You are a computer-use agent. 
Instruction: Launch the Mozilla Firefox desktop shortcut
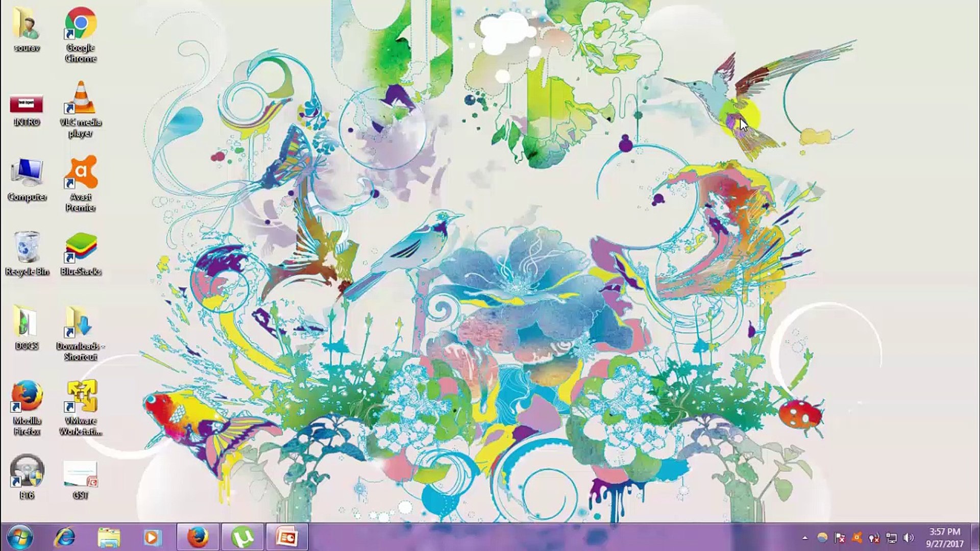coord(27,408)
